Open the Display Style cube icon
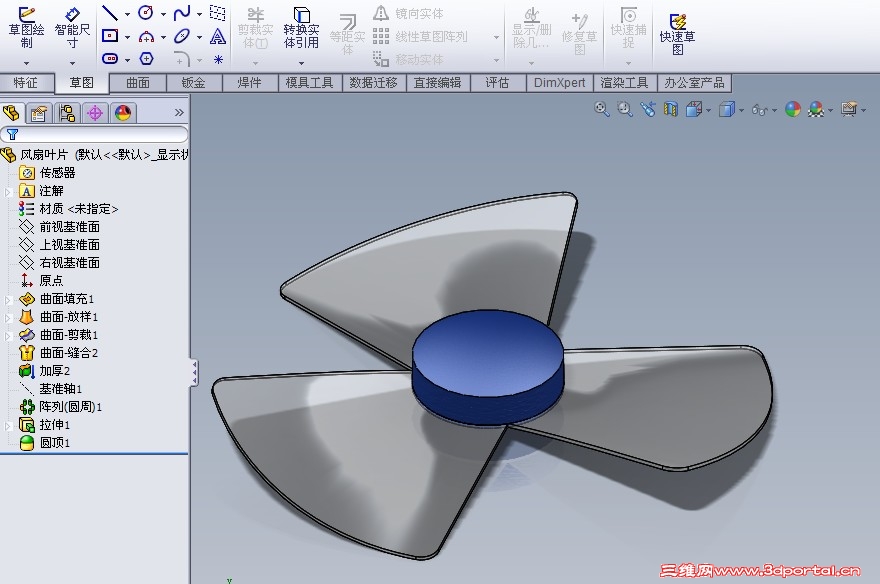880x584 pixels. click(727, 109)
